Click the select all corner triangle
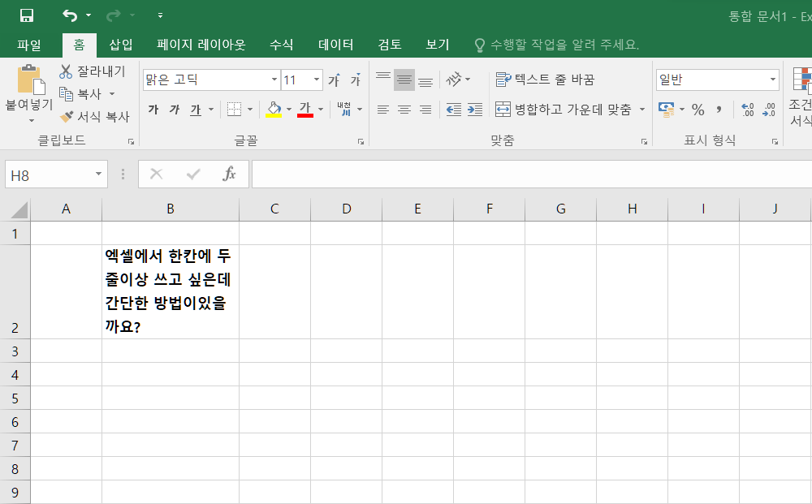 pyautogui.click(x=19, y=209)
